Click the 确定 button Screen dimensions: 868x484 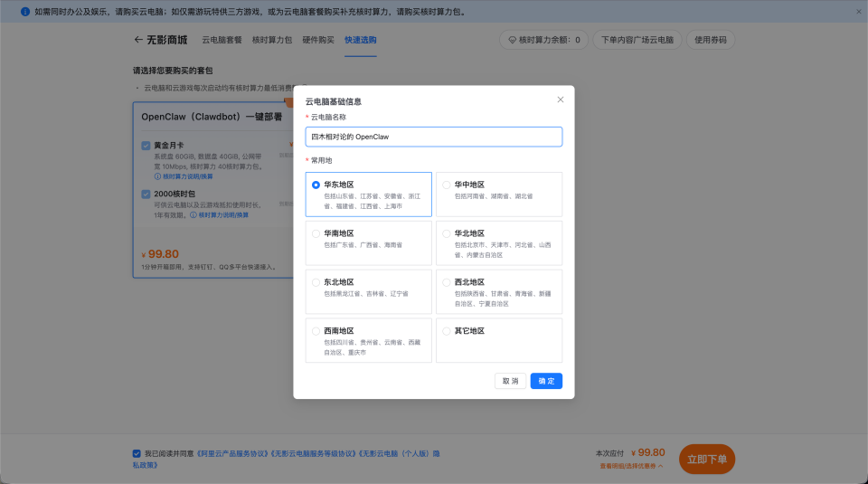[546, 381]
